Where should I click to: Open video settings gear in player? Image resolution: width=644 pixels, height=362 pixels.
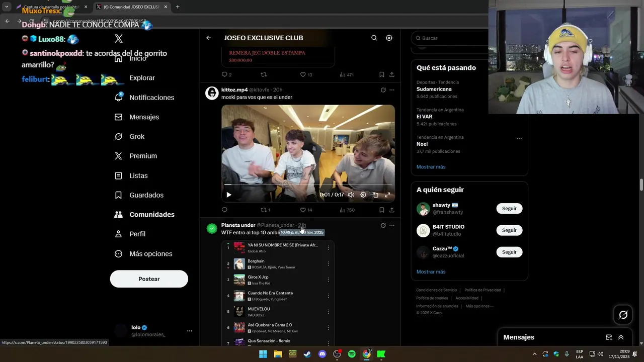[x=363, y=195]
